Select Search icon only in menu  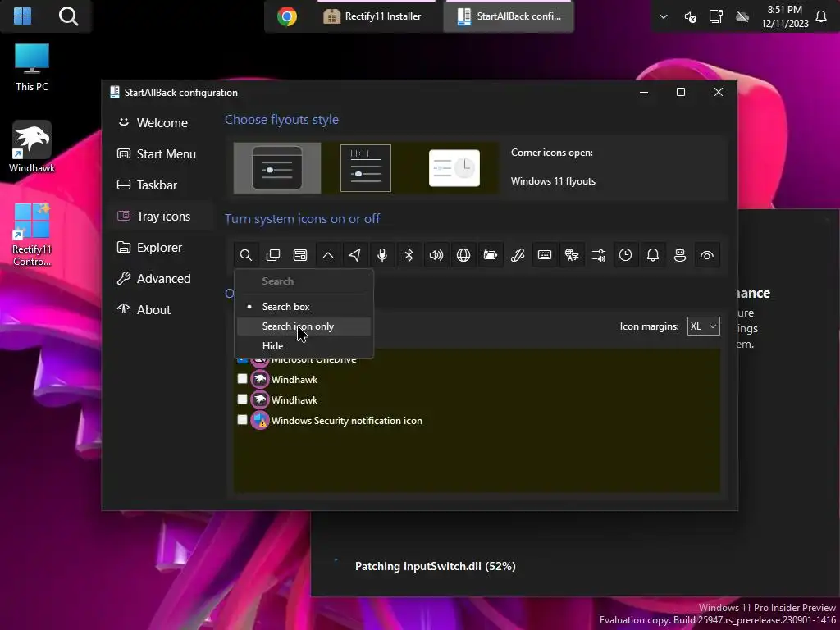304,326
